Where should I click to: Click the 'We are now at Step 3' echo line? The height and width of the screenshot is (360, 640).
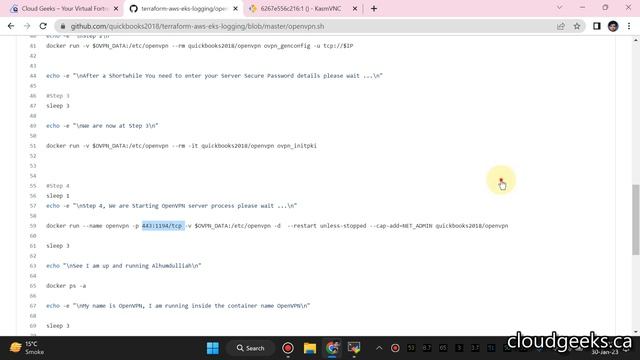tap(102, 126)
